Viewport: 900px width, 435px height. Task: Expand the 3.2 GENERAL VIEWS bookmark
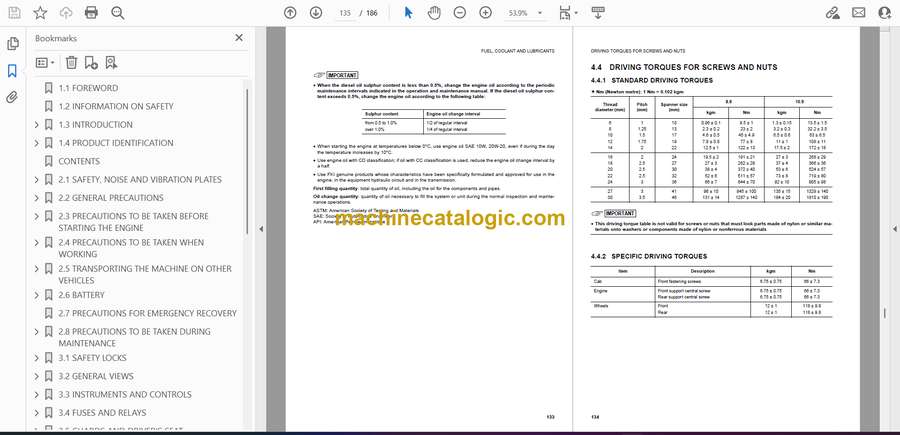click(x=37, y=376)
